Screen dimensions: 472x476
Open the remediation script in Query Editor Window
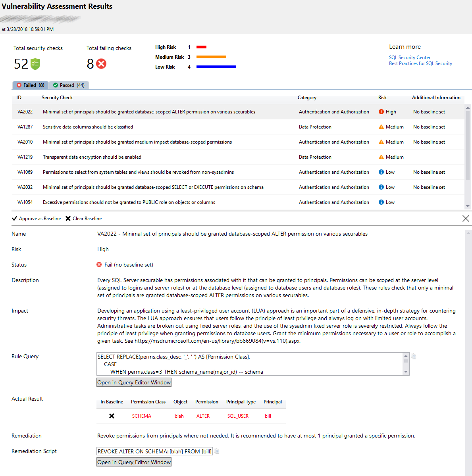pos(134,462)
